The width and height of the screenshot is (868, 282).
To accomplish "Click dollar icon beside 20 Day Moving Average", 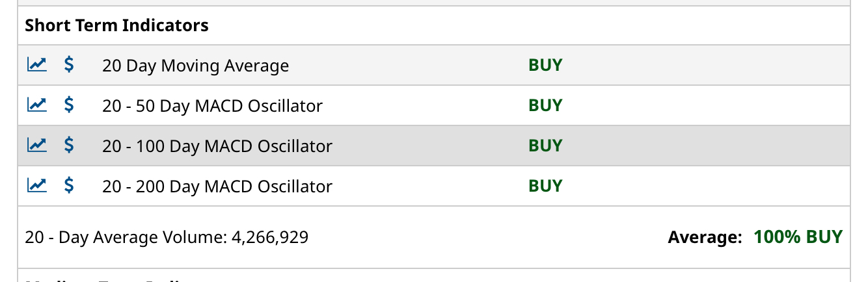I will [69, 64].
